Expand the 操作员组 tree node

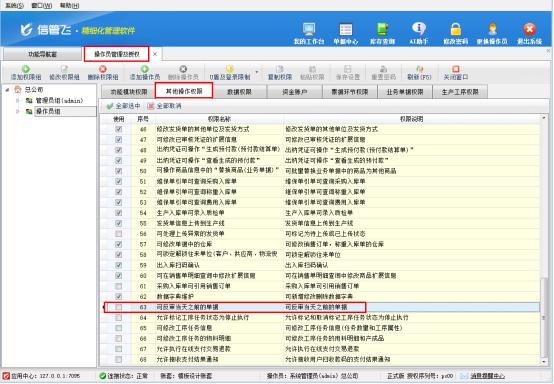[18, 112]
